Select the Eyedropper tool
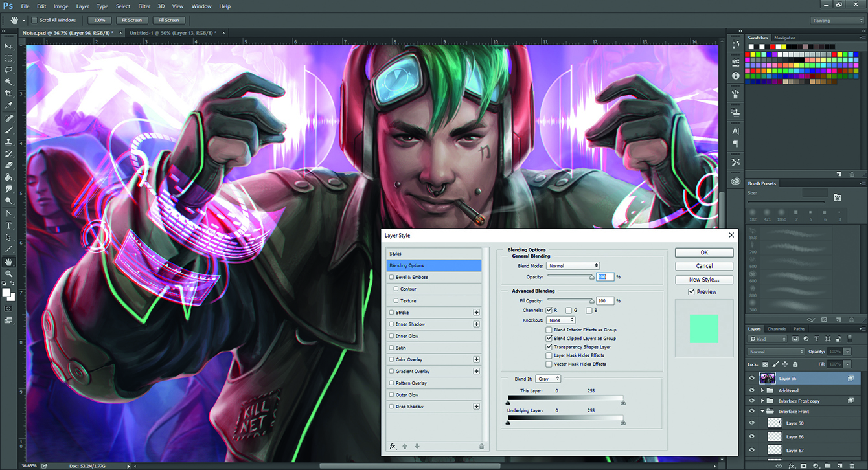 point(9,106)
